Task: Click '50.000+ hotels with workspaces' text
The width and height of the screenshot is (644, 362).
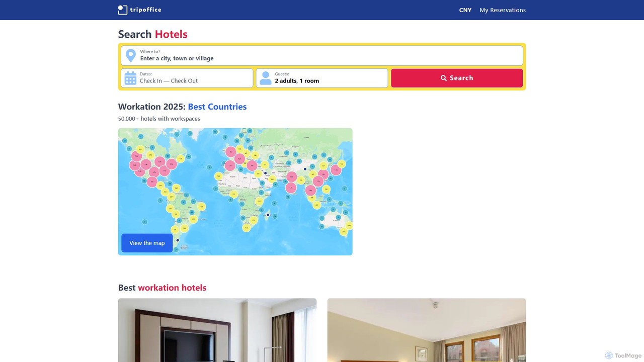Action: pyautogui.click(x=159, y=119)
